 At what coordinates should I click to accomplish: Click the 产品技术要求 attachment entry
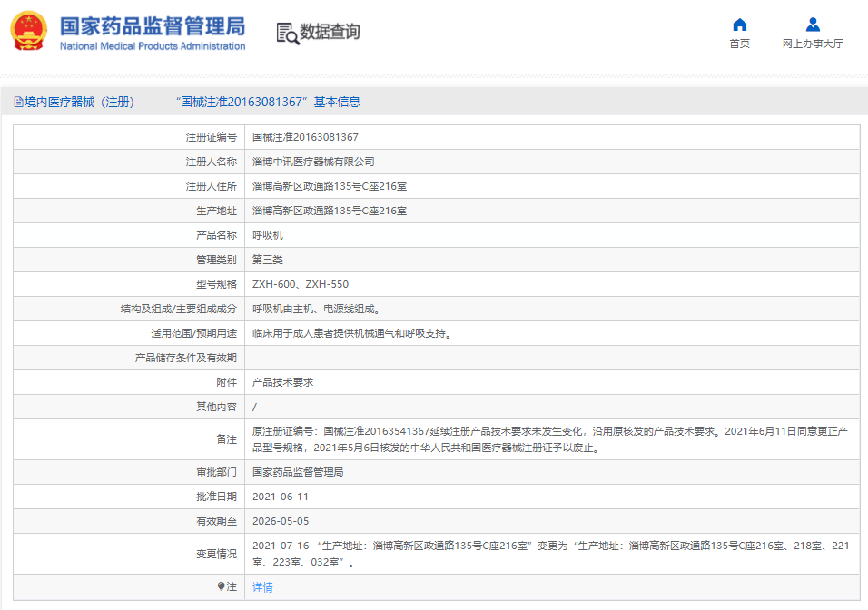click(x=282, y=383)
